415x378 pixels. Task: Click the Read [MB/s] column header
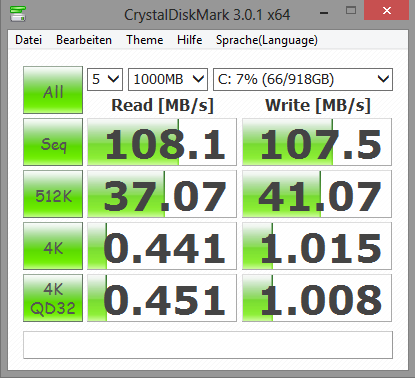click(x=162, y=105)
